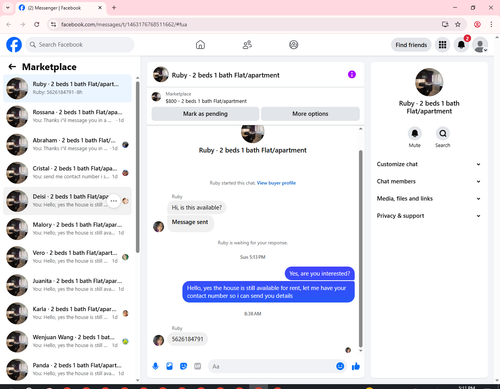Screen dimensions: 500x389
Task: Expand the Customize chat section
Action: [429, 164]
